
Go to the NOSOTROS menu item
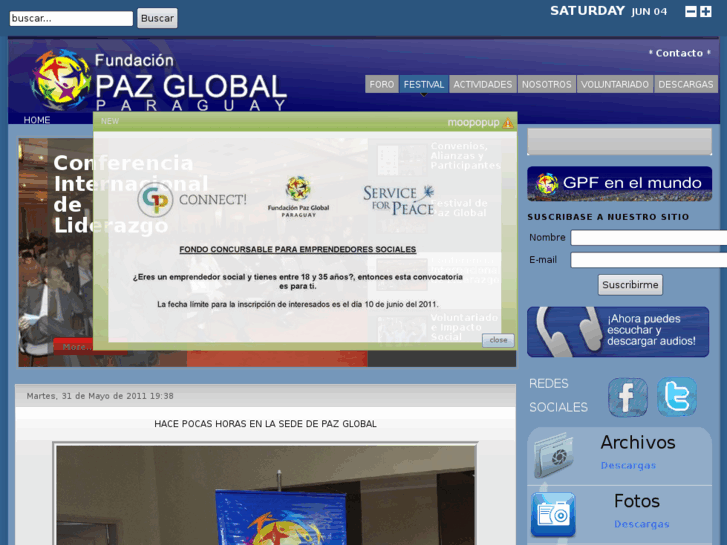[x=547, y=84]
